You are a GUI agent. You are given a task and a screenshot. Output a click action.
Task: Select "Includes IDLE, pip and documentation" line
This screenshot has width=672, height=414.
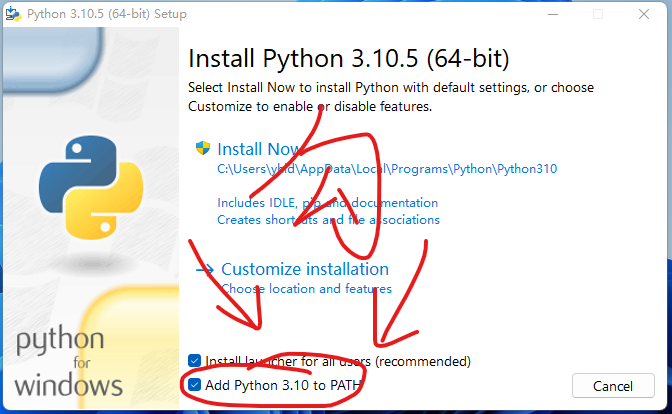pyautogui.click(x=327, y=203)
